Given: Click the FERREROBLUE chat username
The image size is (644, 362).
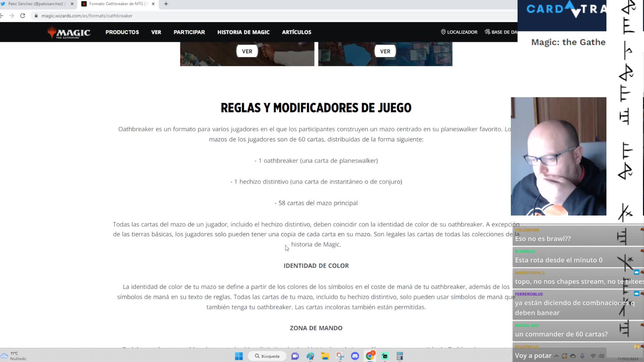Looking at the screenshot, I should tap(529, 294).
